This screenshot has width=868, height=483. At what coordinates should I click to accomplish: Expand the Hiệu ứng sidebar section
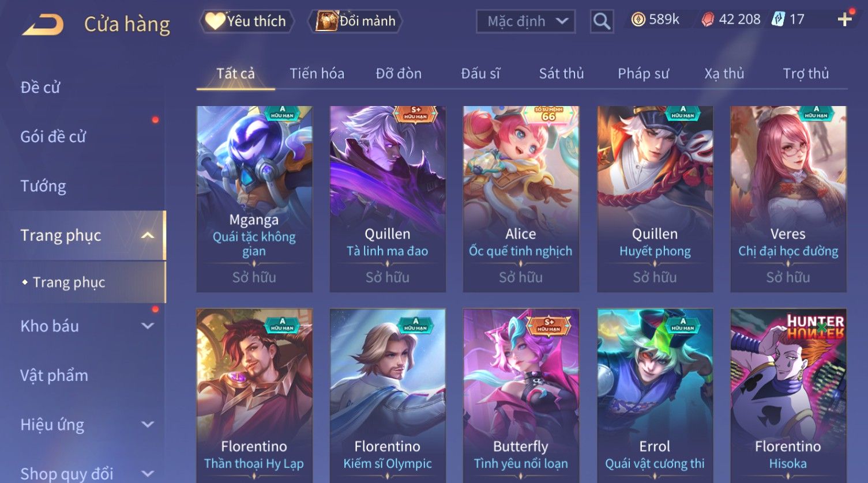click(x=148, y=425)
